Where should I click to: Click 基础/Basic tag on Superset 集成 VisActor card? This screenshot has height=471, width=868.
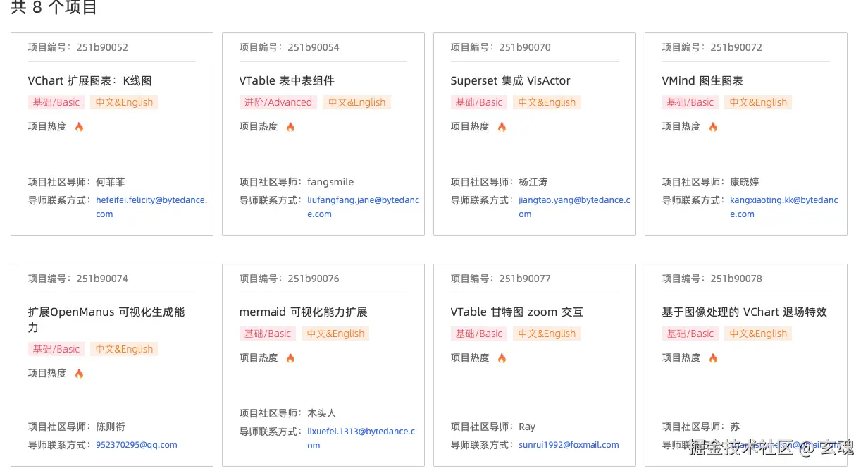tap(479, 102)
